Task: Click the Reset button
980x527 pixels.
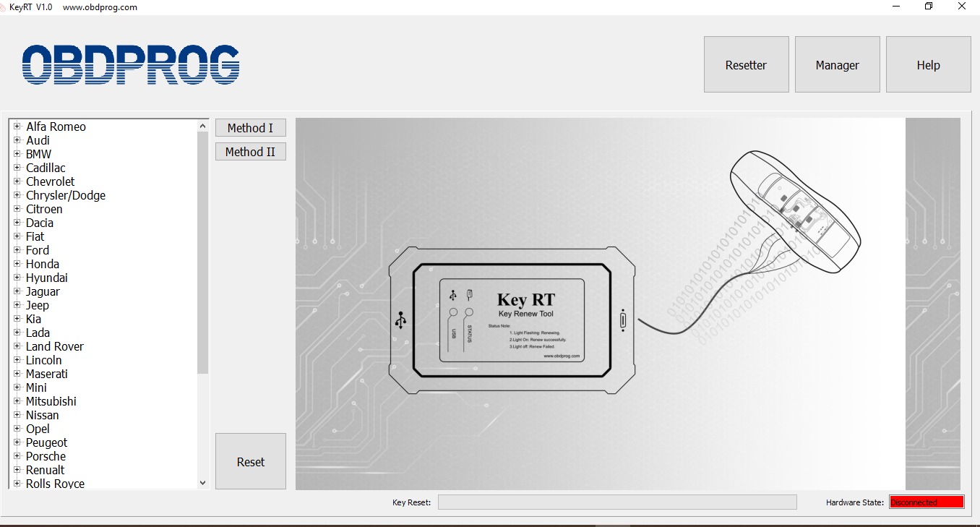Action: [250, 462]
